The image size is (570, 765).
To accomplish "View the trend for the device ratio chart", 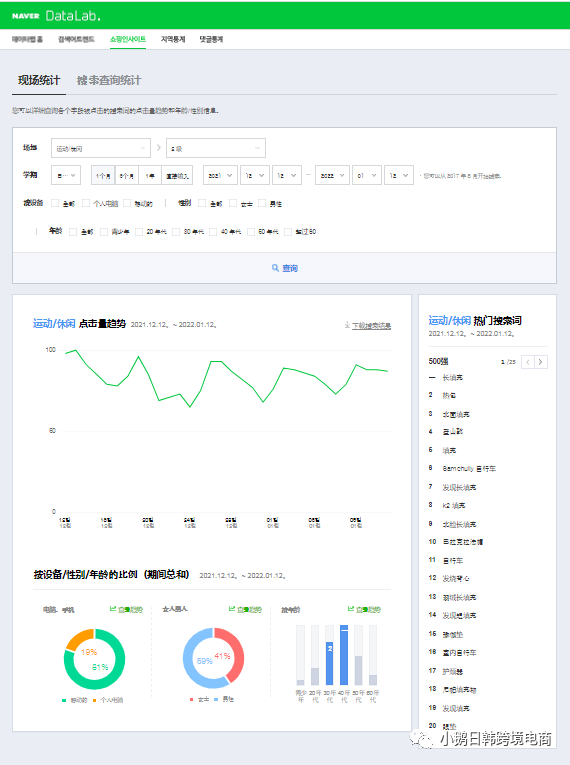I will pyautogui.click(x=126, y=609).
